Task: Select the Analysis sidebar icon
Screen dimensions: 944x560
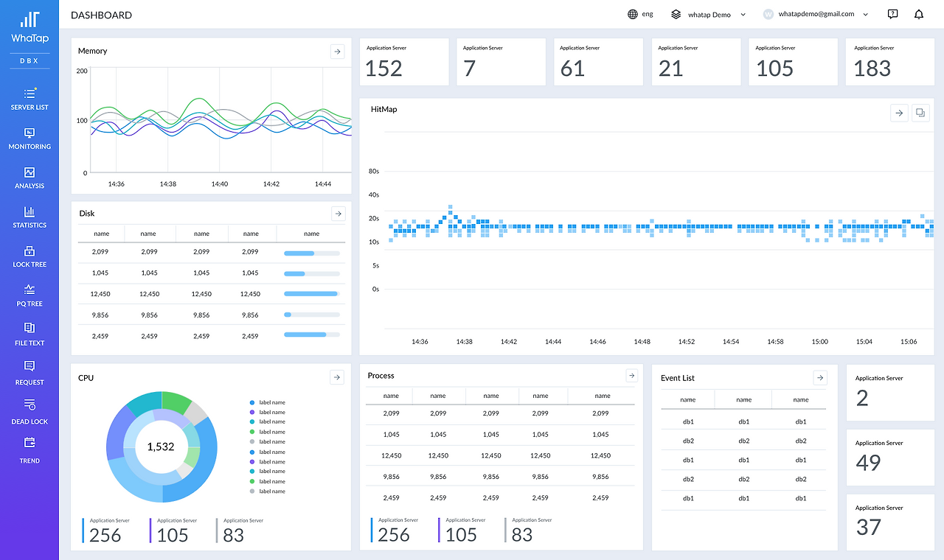Action: tap(29, 174)
